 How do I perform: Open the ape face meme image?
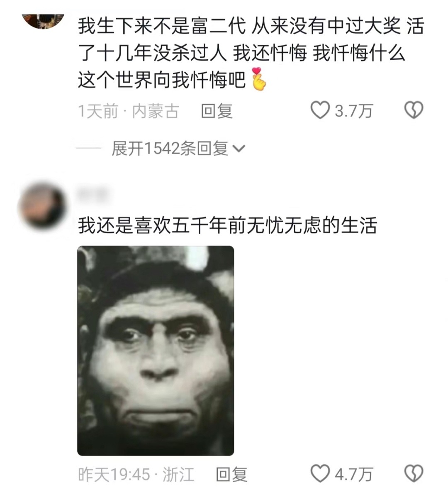point(156,351)
